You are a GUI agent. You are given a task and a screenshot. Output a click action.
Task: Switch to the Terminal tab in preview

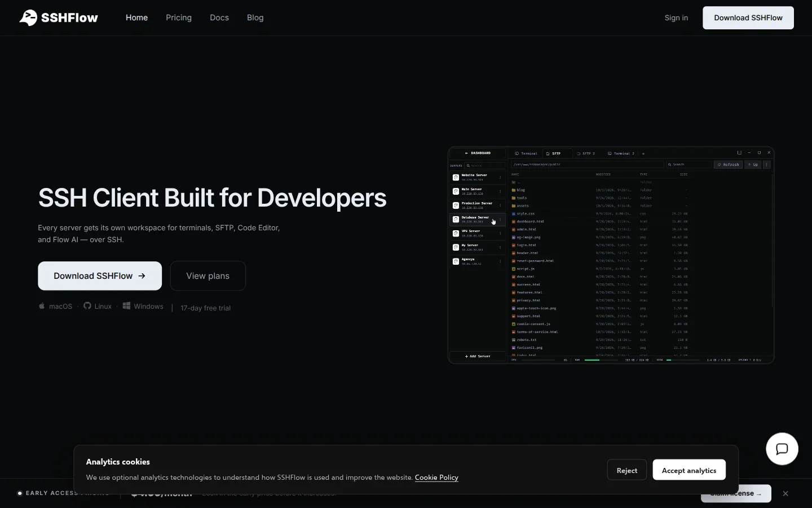pos(526,154)
